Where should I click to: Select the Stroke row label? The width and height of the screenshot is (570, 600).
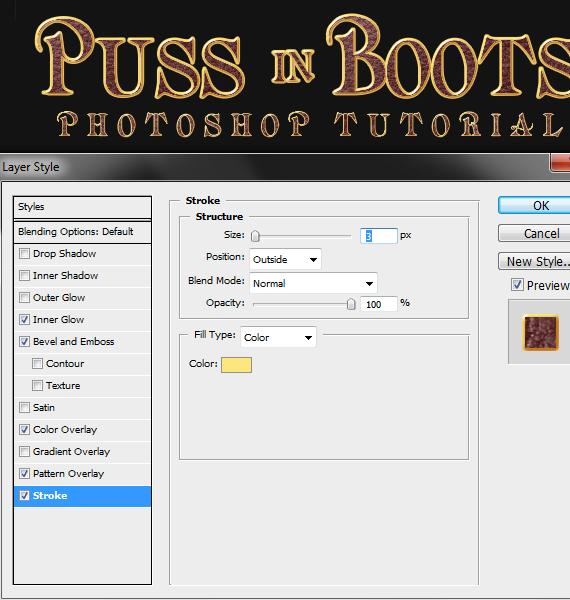pyautogui.click(x=50, y=496)
